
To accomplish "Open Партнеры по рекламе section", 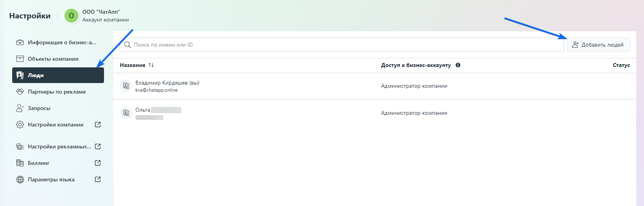I will pyautogui.click(x=57, y=92).
